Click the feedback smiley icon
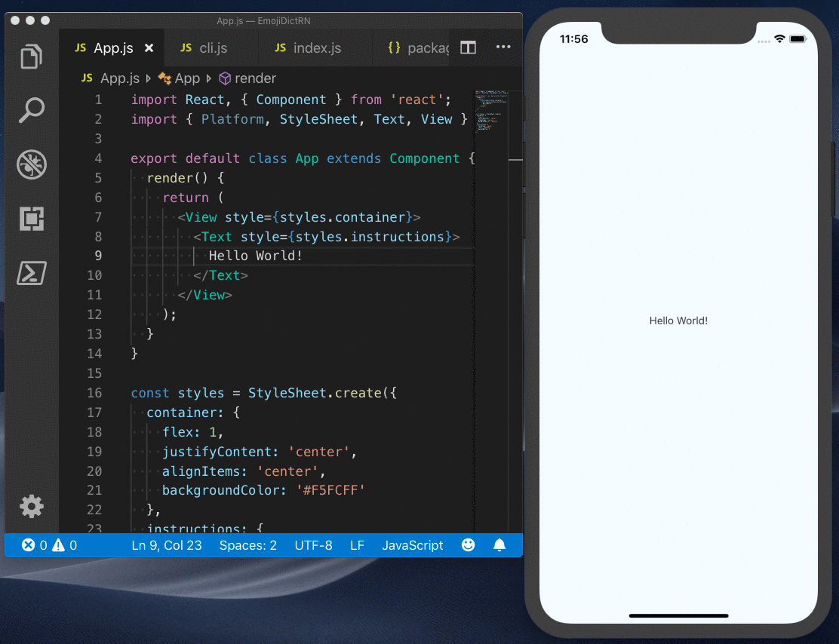The image size is (839, 644). point(469,544)
